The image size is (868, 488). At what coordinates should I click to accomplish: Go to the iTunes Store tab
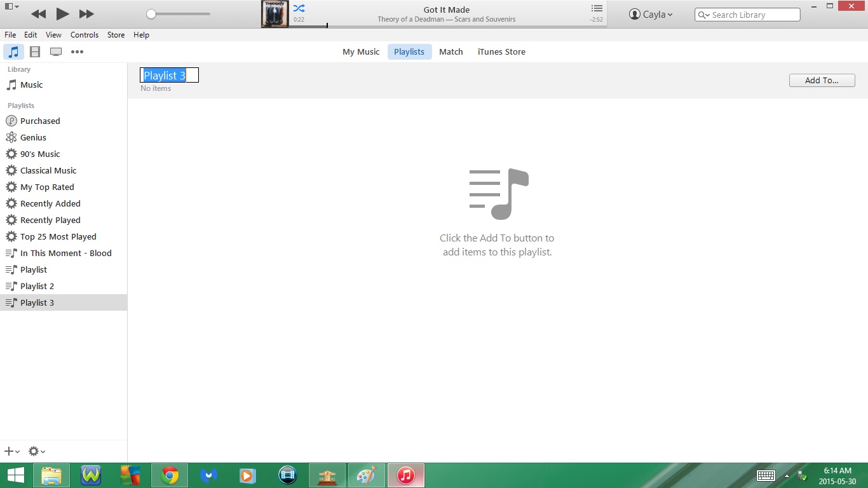click(x=501, y=52)
